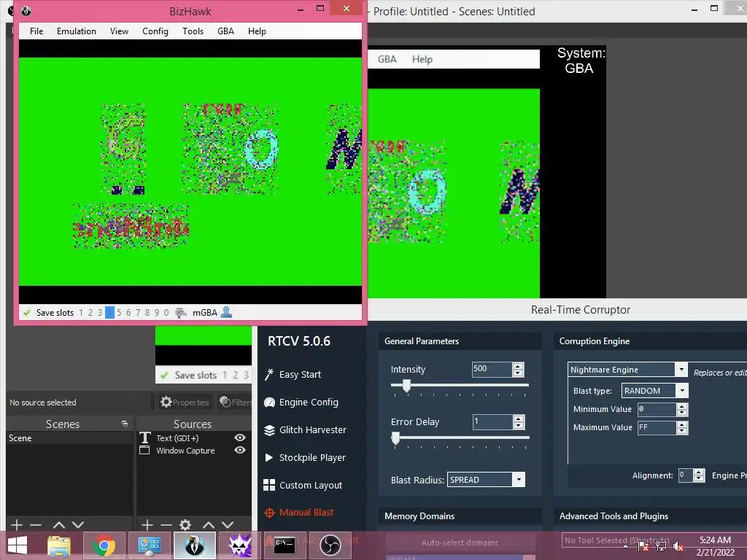Click highlighted save slot 4 in BizHawk
Viewport: 747px width, 560px height.
[x=109, y=313]
